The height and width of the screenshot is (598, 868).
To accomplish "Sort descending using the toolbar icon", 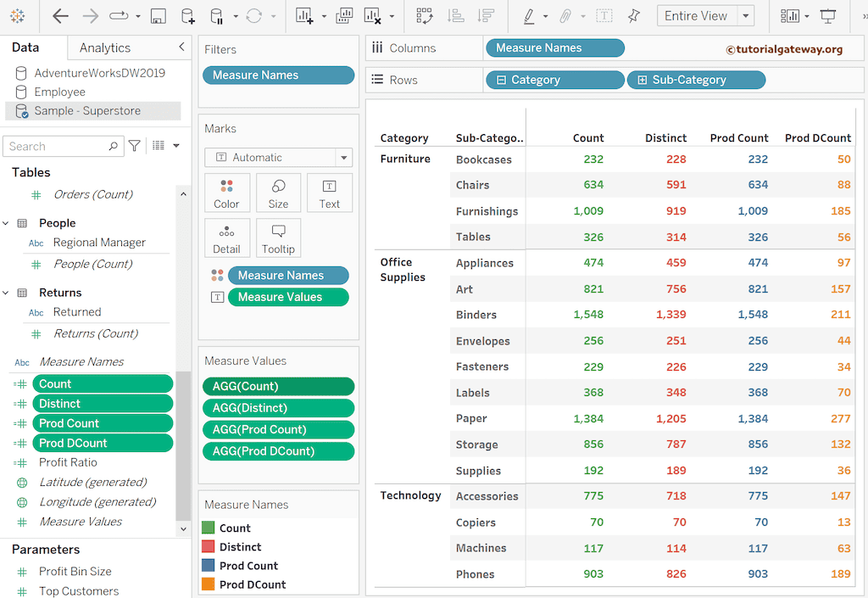I will [487, 16].
